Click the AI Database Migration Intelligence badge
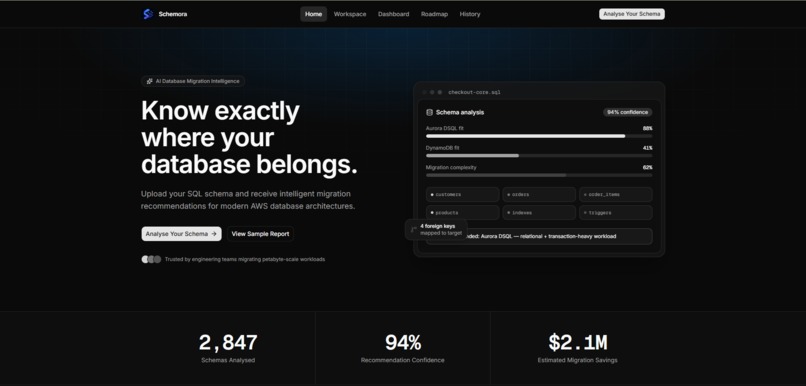The width and height of the screenshot is (806, 386). pyautogui.click(x=193, y=81)
